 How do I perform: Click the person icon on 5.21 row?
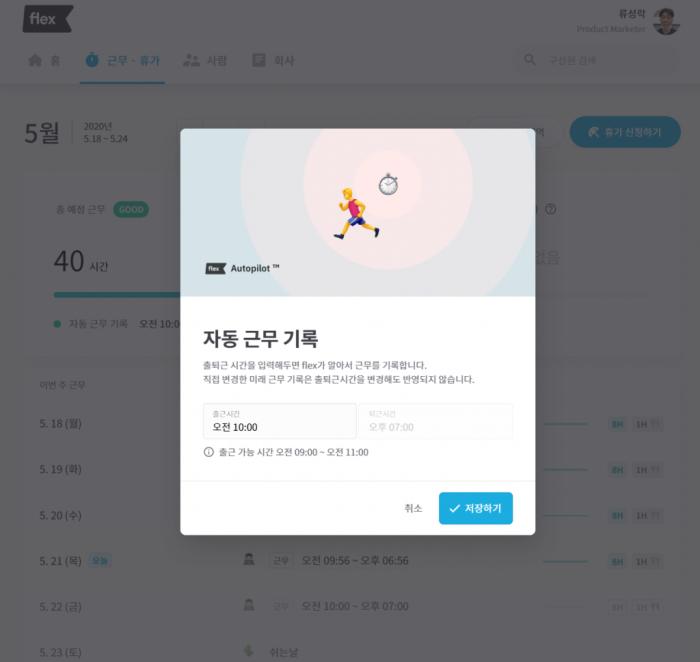pos(249,559)
